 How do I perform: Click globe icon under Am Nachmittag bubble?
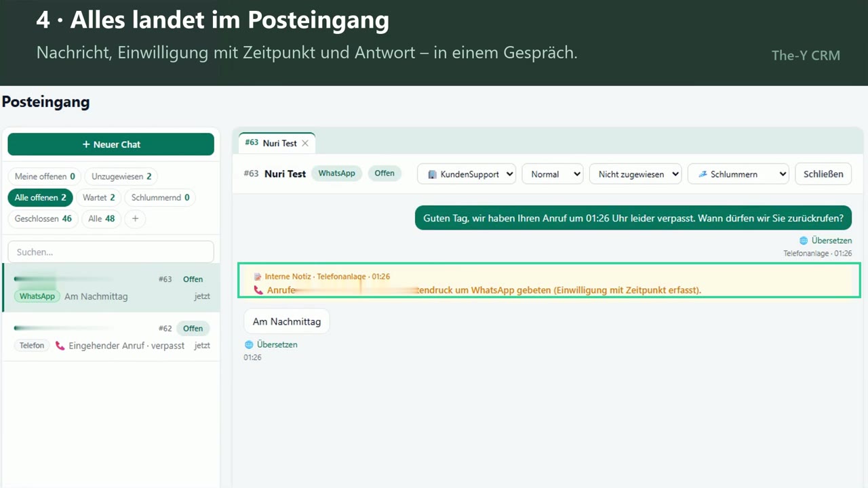(249, 344)
